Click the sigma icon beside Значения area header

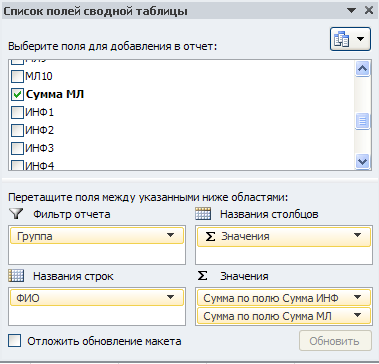tap(203, 276)
